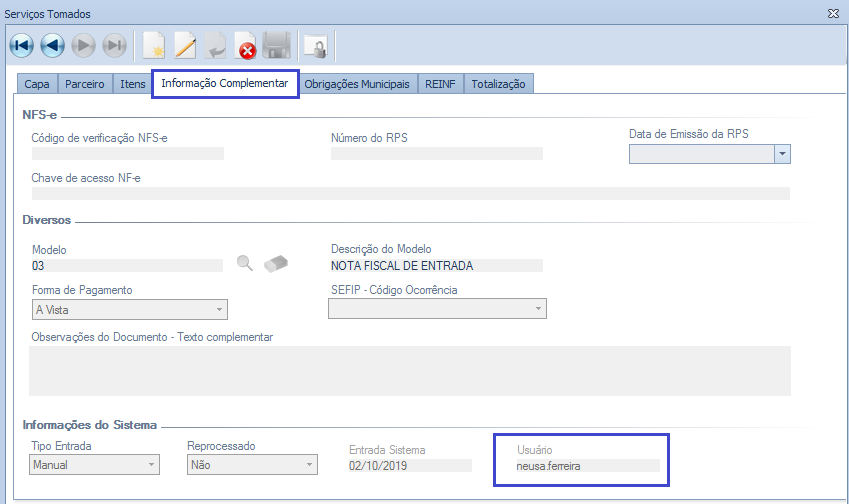
Task: Navigate to the previous record
Action: tap(53, 46)
